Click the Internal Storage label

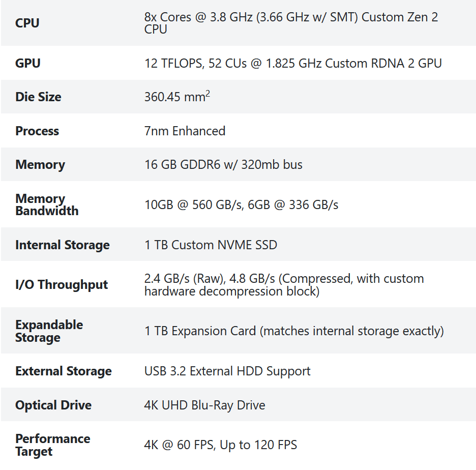click(x=63, y=245)
